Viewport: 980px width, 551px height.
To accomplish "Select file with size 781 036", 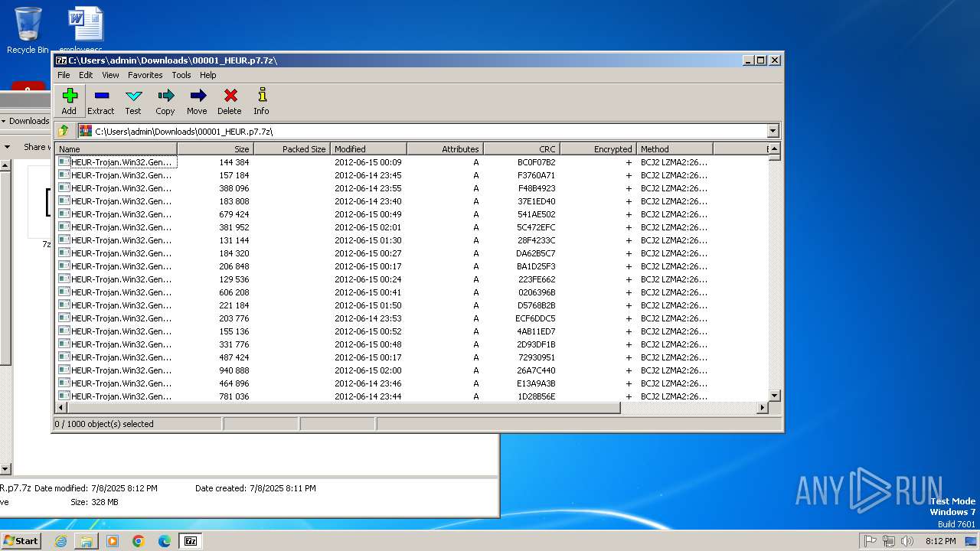I will pyautogui.click(x=412, y=396).
